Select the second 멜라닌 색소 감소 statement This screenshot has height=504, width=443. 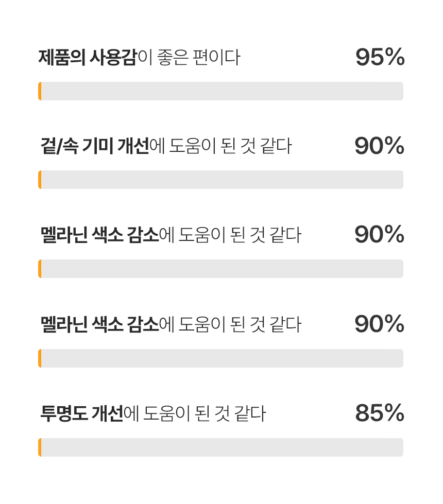click(x=171, y=324)
